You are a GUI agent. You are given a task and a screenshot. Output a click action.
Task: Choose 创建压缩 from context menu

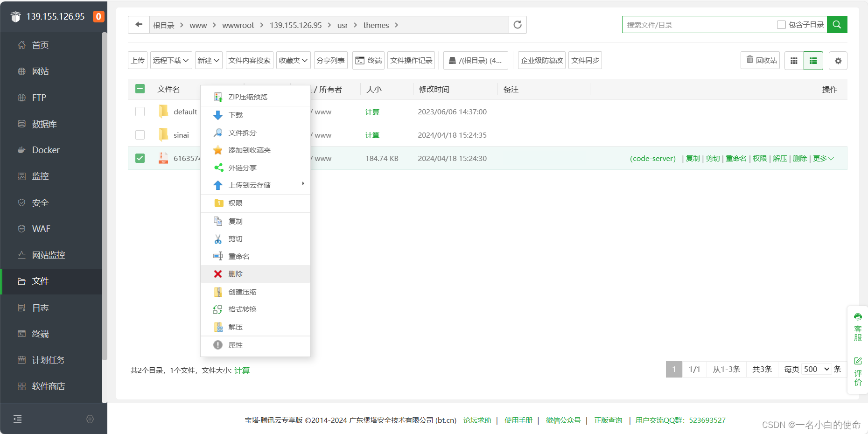tap(255, 292)
